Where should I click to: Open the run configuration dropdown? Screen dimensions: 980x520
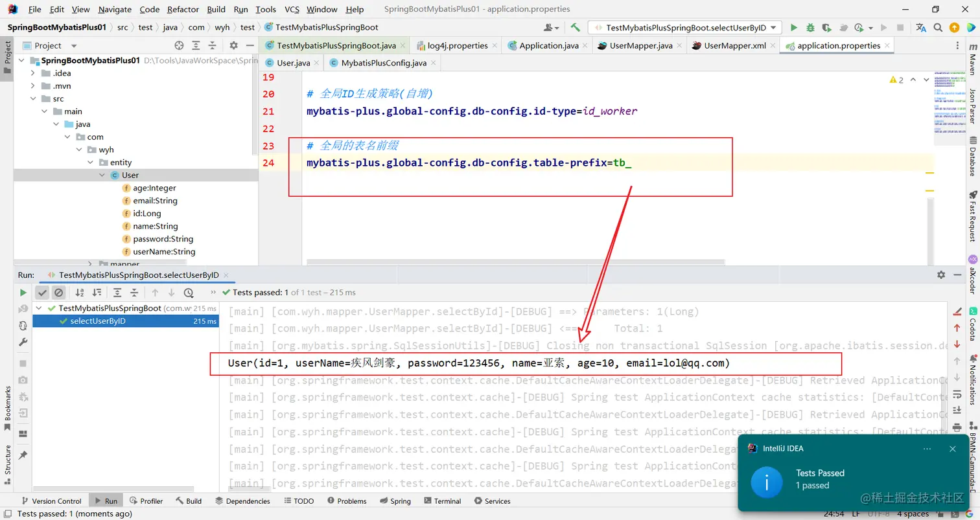pos(684,28)
